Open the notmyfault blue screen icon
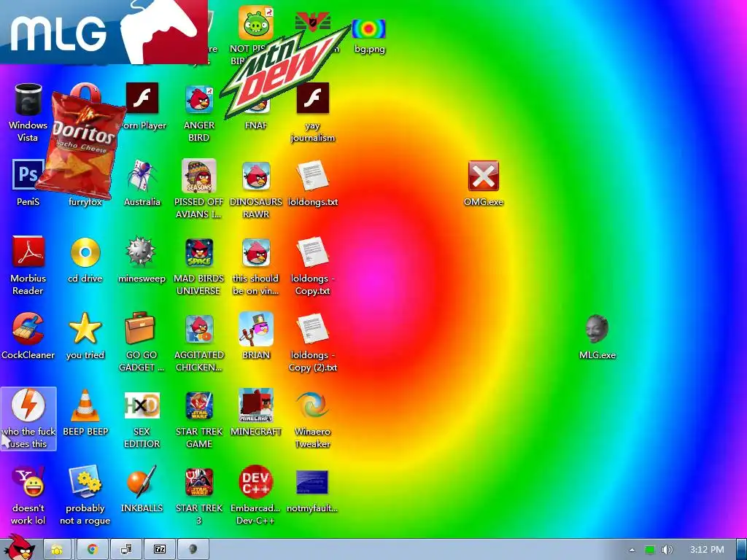The image size is (747, 560). [x=312, y=482]
